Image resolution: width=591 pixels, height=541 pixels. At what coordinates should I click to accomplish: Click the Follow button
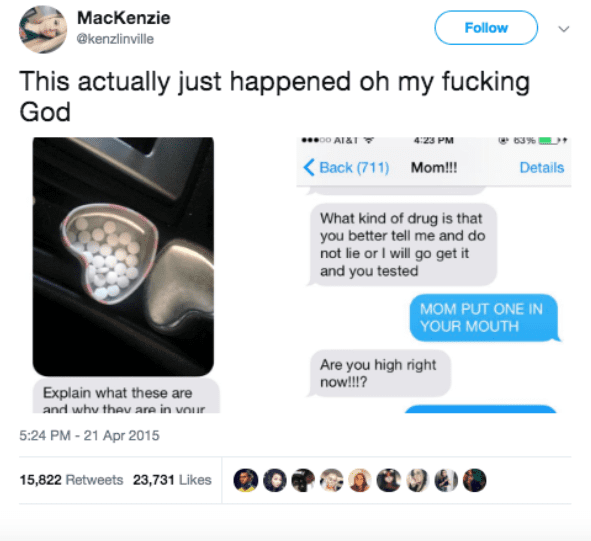point(486,28)
